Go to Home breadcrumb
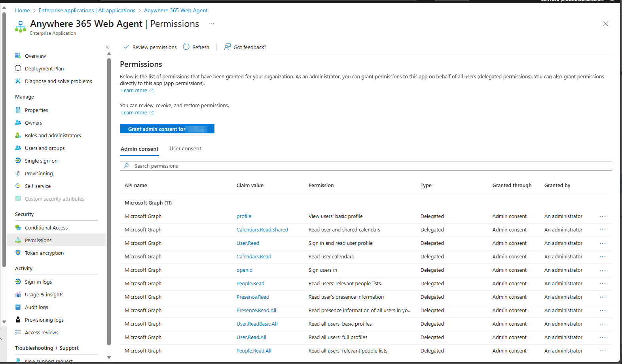Screen dimensions: 622x364 pos(23,10)
